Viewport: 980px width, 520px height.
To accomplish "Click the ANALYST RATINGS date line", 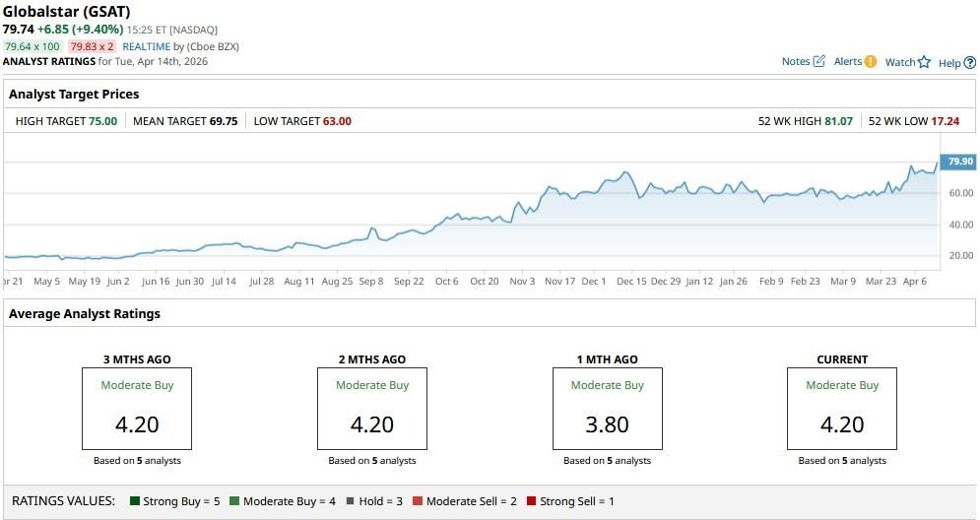I will pos(105,61).
